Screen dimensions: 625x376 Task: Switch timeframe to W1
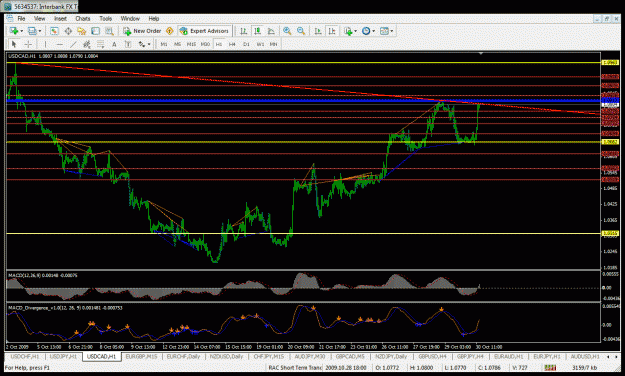pos(260,44)
